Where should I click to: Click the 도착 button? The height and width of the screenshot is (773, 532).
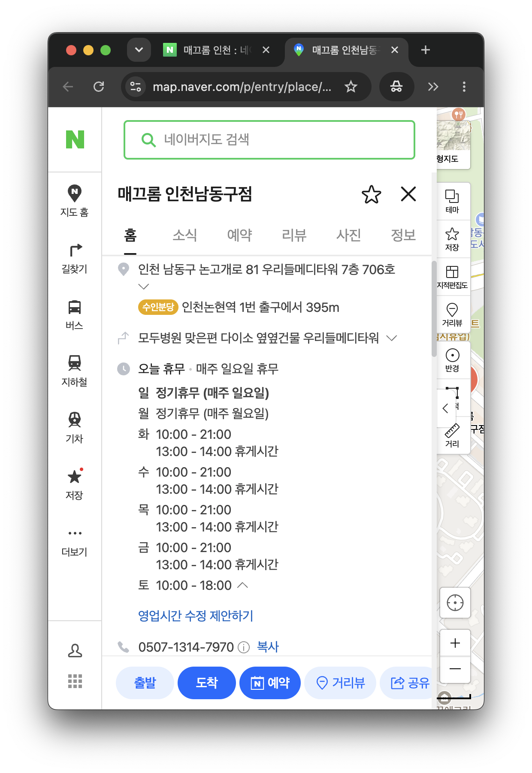207,682
